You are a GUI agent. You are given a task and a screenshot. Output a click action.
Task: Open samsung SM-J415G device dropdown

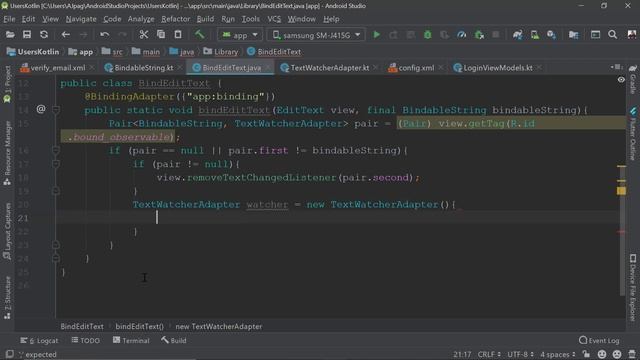tap(316, 35)
